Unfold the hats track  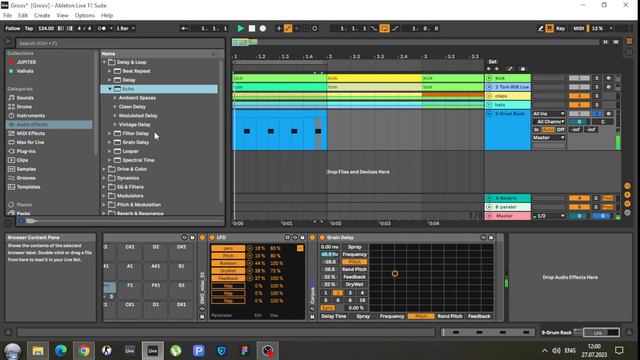pyautogui.click(x=489, y=105)
